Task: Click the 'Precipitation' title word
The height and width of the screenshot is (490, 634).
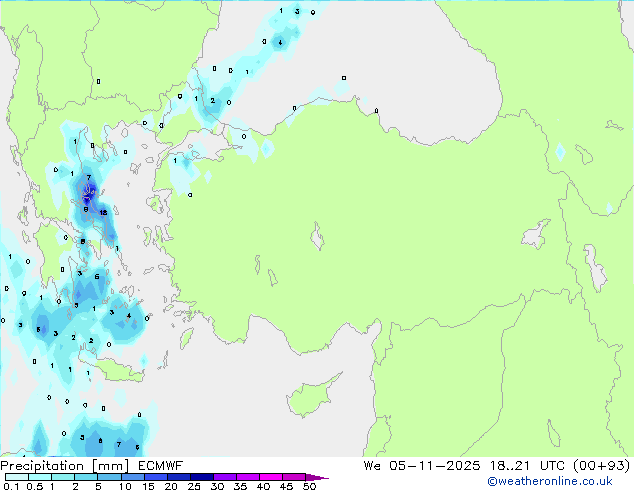Action: [42, 466]
